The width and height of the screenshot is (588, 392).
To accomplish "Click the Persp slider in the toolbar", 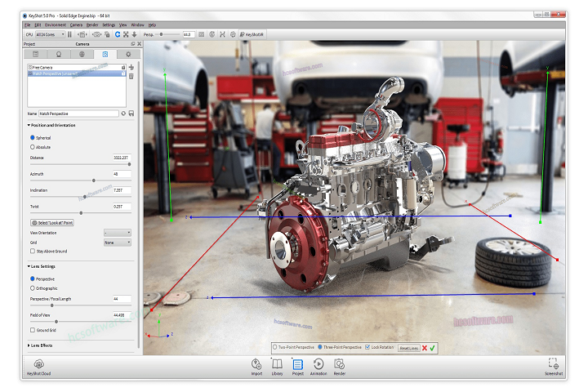I will pyautogui.click(x=161, y=34).
